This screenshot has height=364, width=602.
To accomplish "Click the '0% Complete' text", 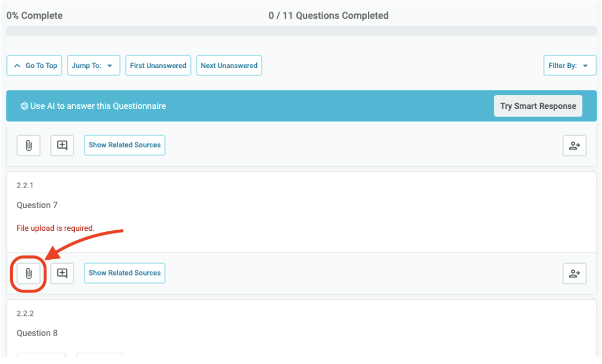I will (35, 16).
